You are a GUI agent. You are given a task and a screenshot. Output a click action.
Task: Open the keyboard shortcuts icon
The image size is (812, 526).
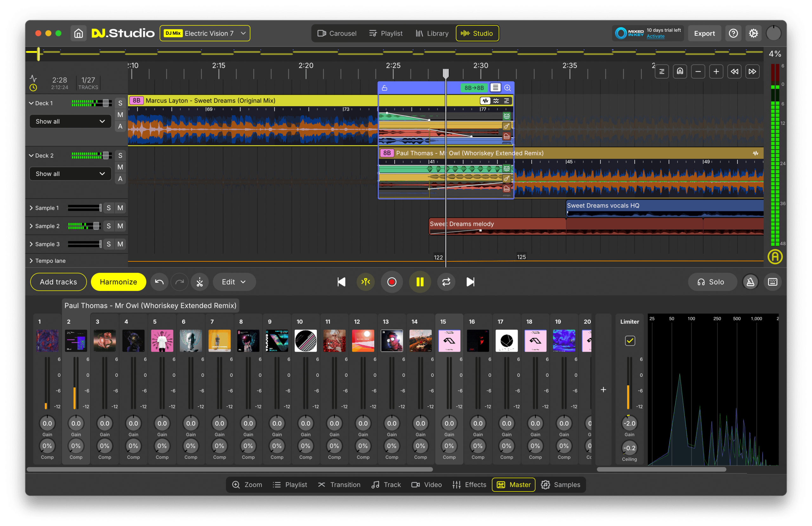point(772,282)
